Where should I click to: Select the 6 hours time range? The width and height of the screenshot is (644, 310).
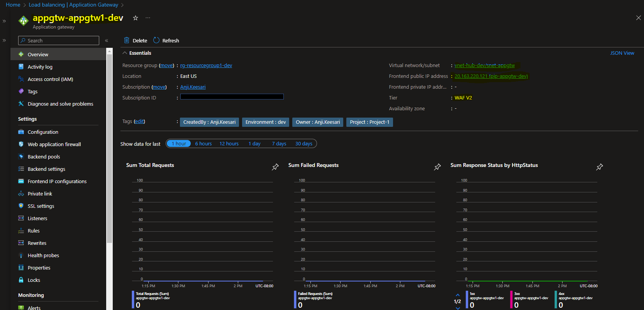203,143
